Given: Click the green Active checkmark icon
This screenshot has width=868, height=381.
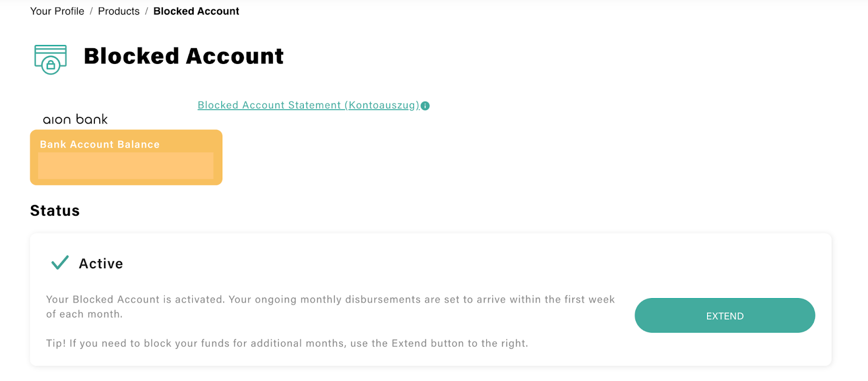Looking at the screenshot, I should tap(60, 263).
